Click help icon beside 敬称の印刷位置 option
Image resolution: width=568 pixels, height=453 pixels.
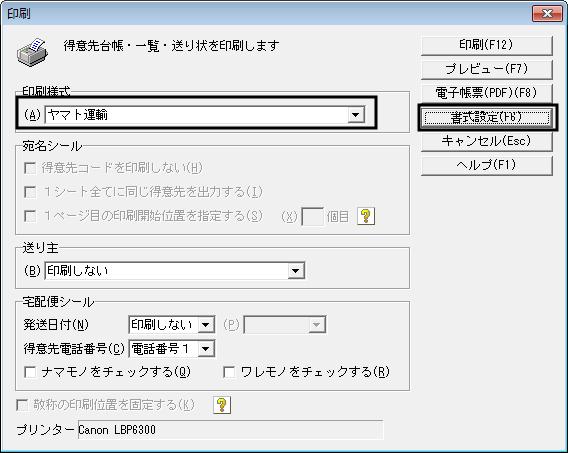222,404
